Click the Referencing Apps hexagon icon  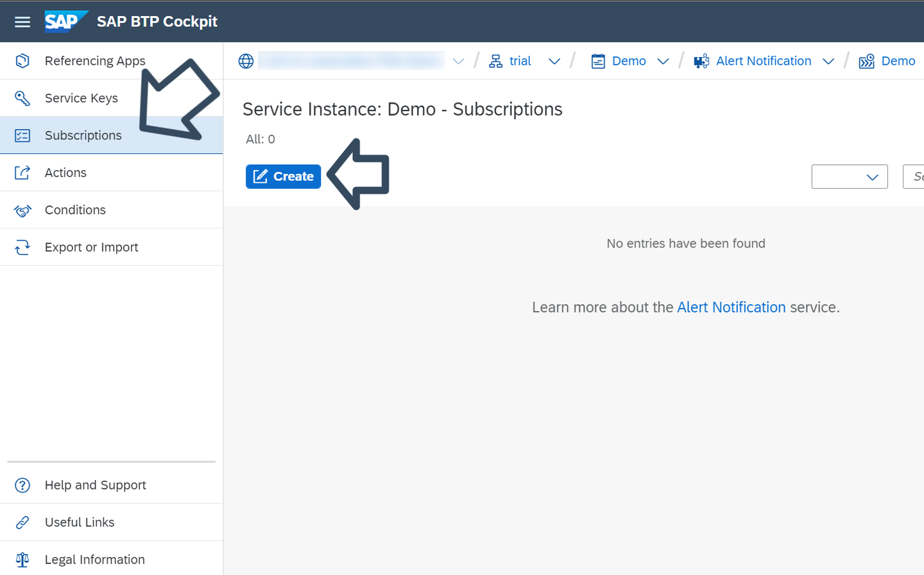click(x=22, y=61)
